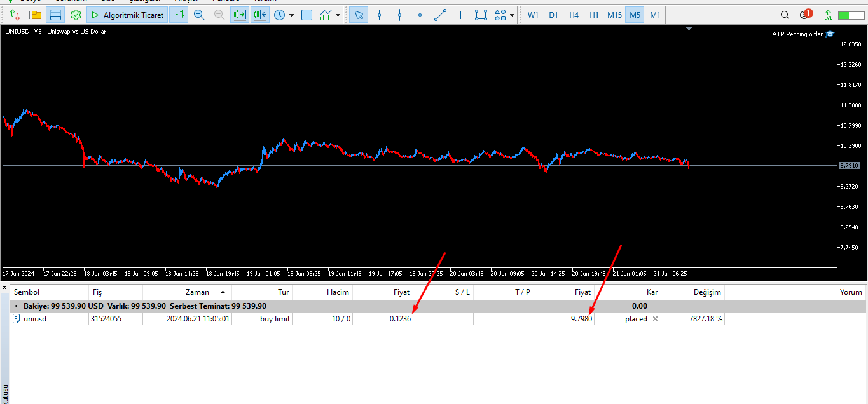Sort by S / L column header
Screen dimensions: 868x404
point(462,292)
